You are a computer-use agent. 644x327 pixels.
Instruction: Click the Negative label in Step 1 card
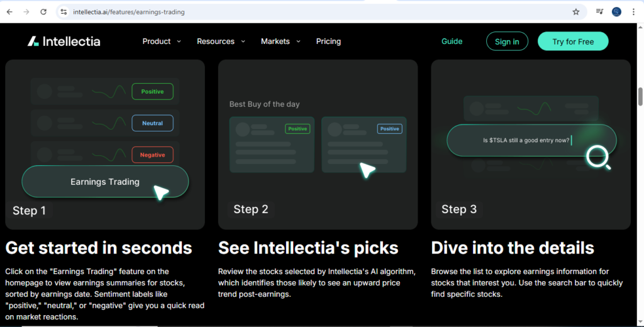152,155
